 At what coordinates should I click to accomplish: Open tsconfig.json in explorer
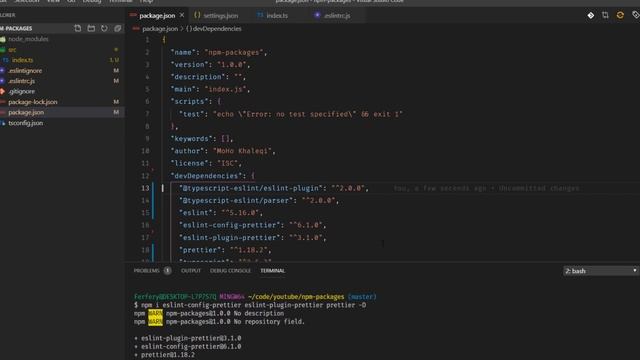point(25,123)
